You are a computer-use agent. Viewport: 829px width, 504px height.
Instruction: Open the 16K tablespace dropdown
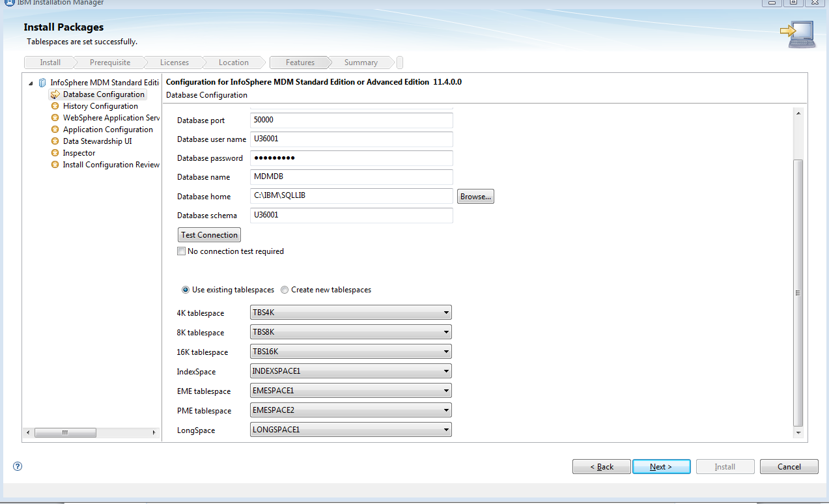351,352
